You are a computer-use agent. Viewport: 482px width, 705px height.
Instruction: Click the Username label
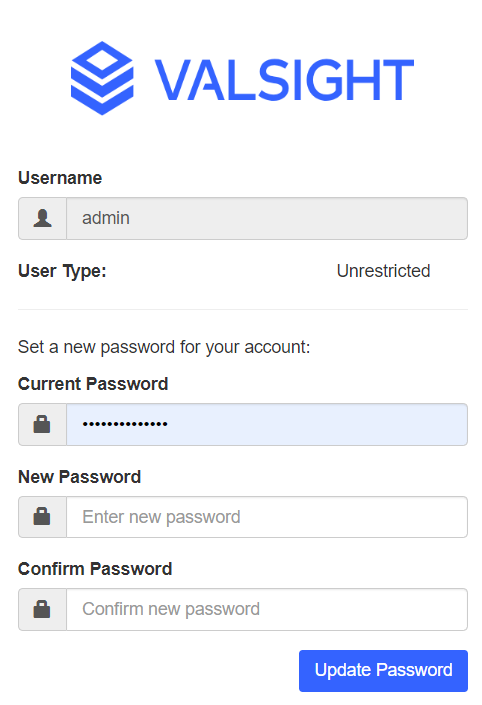pyautogui.click(x=60, y=178)
